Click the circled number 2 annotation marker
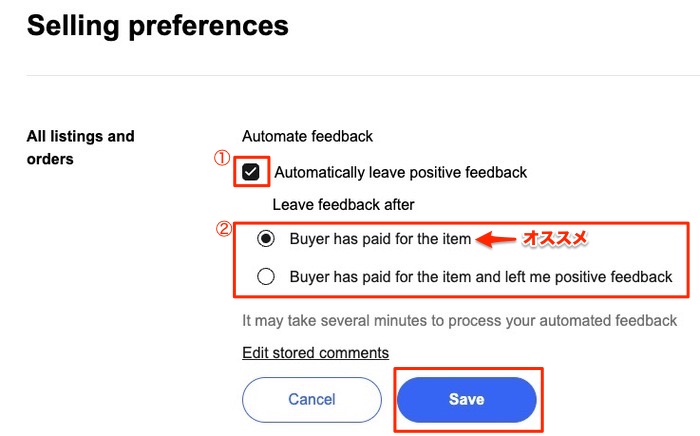This screenshot has width=700, height=436. [224, 227]
